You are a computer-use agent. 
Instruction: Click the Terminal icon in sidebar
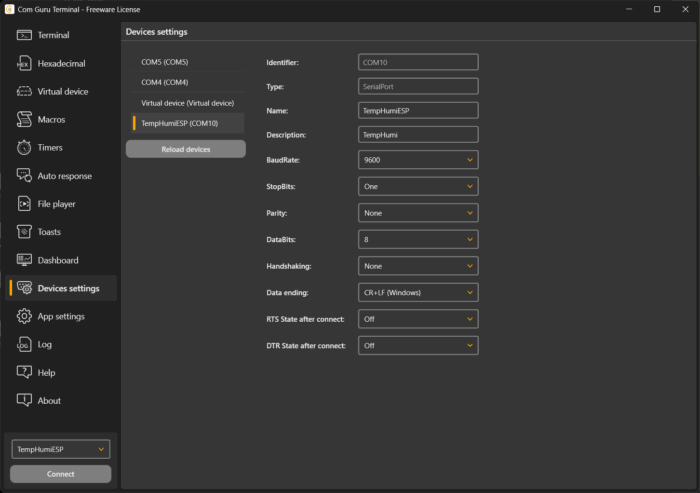point(24,35)
